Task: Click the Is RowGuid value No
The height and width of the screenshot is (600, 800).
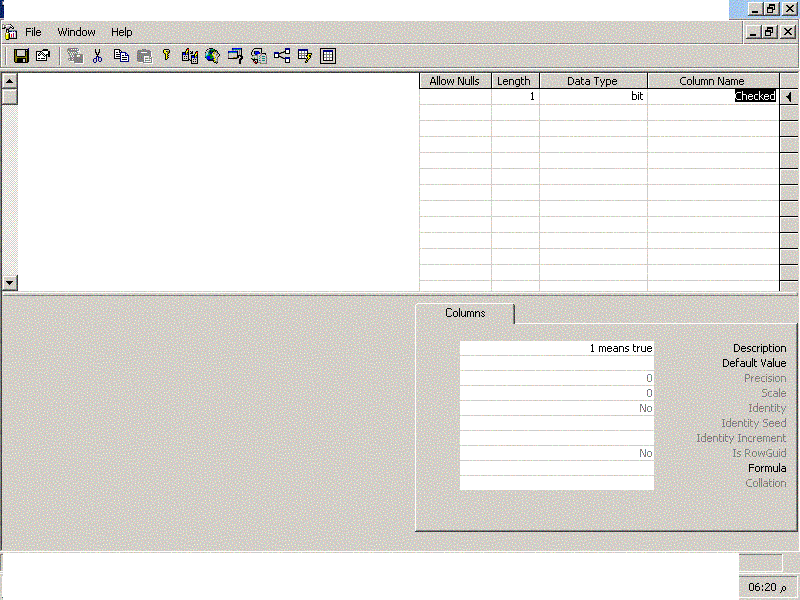Action: 557,453
